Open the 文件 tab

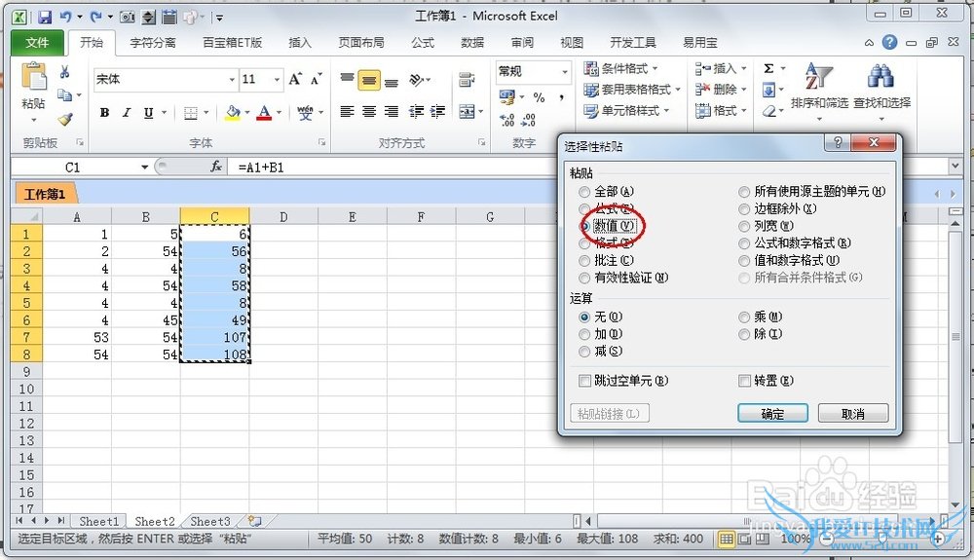click(x=37, y=42)
